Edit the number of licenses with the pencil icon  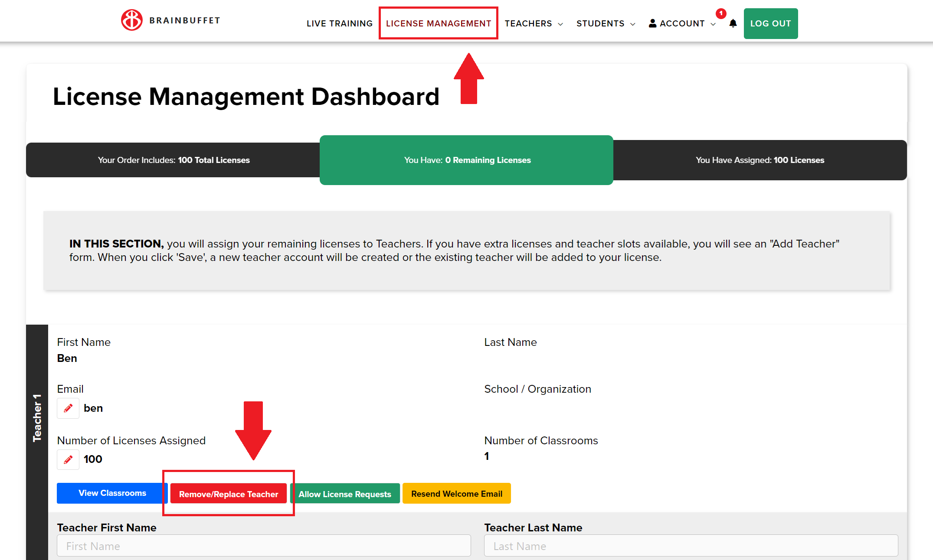(x=68, y=459)
